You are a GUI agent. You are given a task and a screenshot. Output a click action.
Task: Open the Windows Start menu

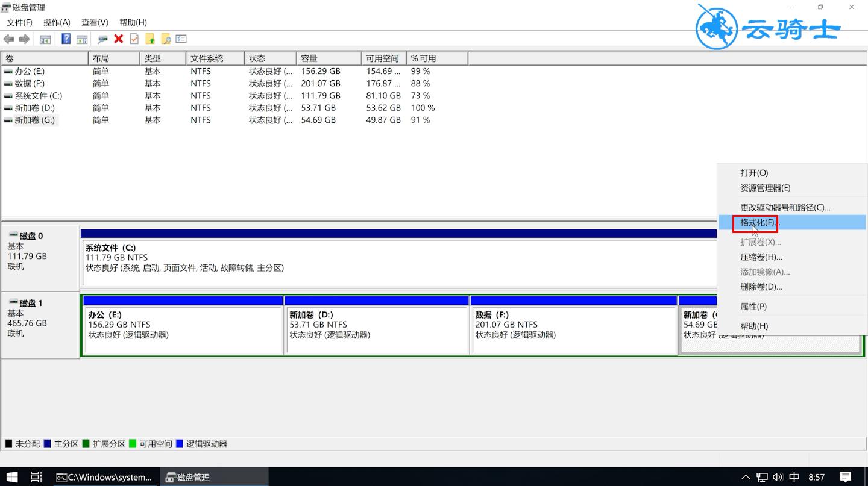12,477
